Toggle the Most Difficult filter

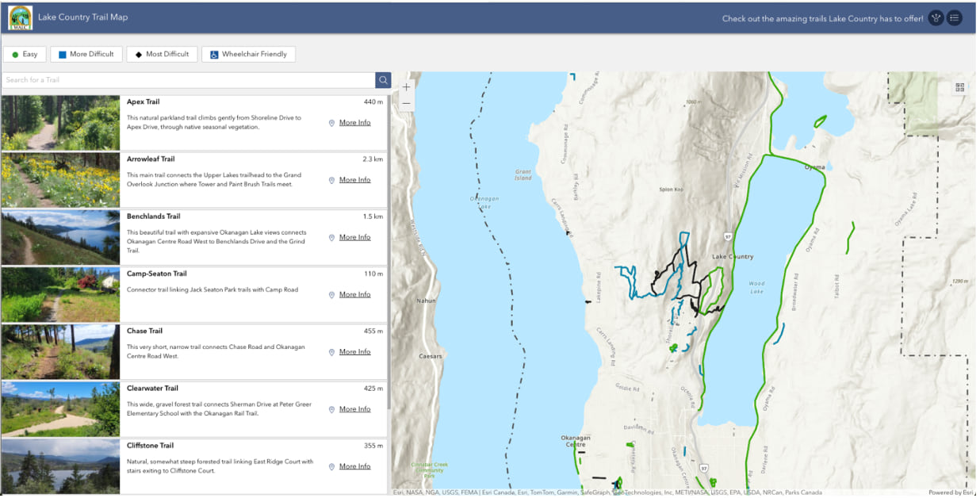[x=162, y=55]
